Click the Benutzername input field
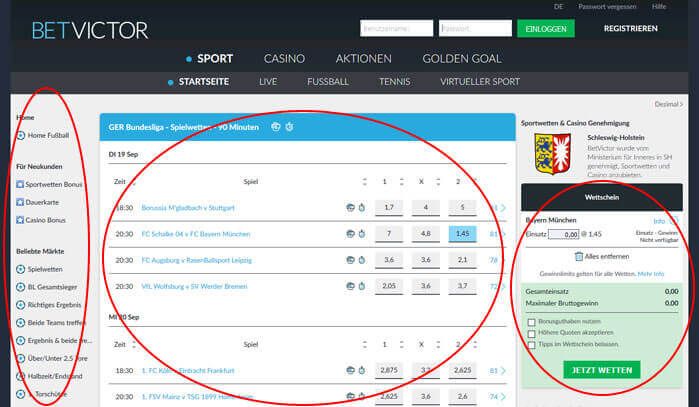The height and width of the screenshot is (407, 699). [x=396, y=28]
